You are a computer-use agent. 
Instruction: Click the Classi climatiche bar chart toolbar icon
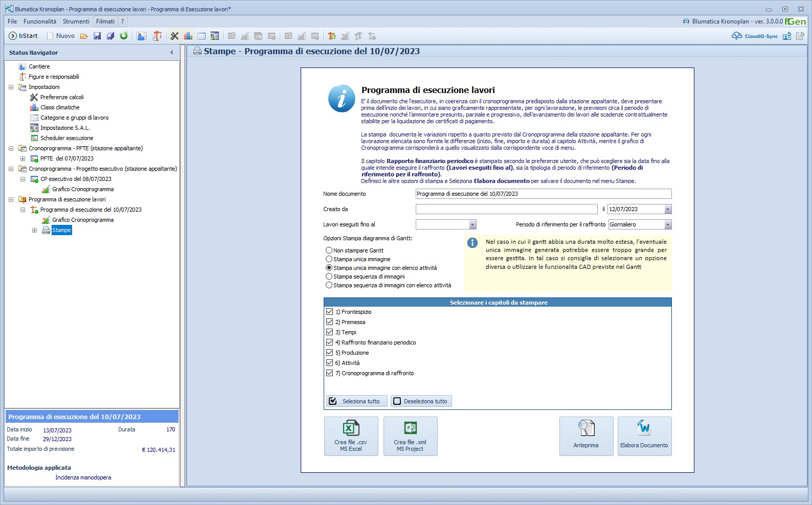coord(188,36)
